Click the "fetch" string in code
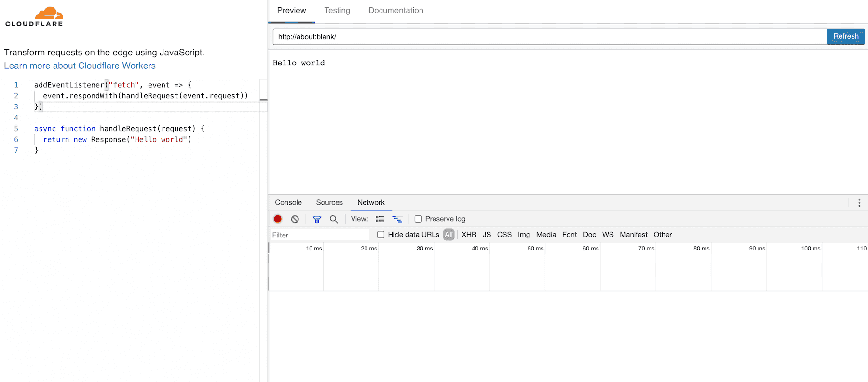 124,85
